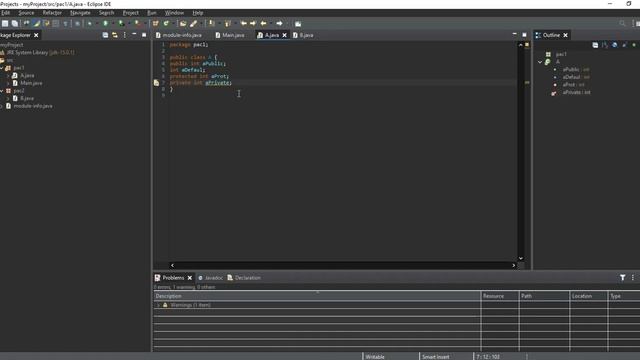Select module-info.java in Package Explorer

coord(29,106)
